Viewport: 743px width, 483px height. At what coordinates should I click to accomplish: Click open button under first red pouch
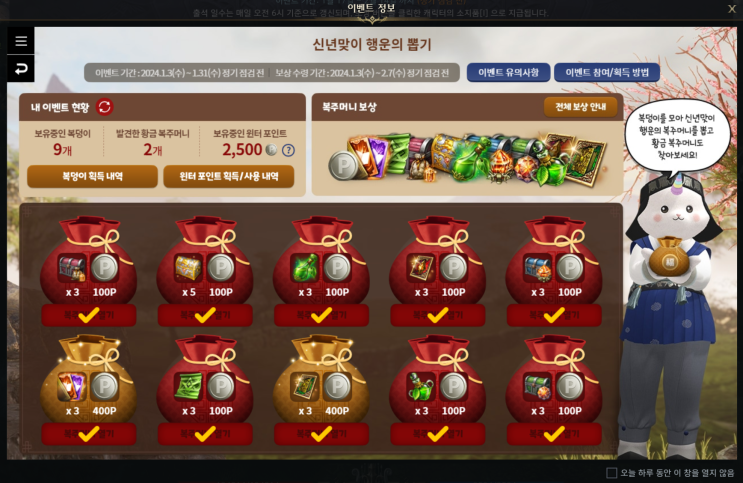[x=89, y=315]
